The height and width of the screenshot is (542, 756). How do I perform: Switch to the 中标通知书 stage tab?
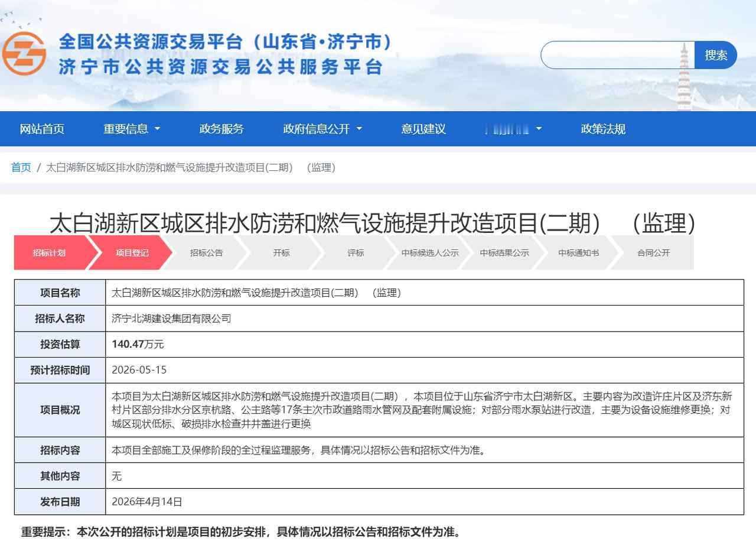click(x=579, y=253)
